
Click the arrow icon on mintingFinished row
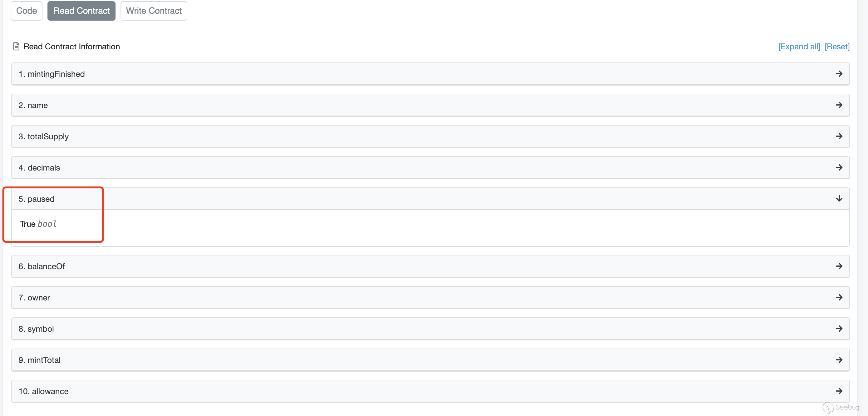tap(839, 74)
